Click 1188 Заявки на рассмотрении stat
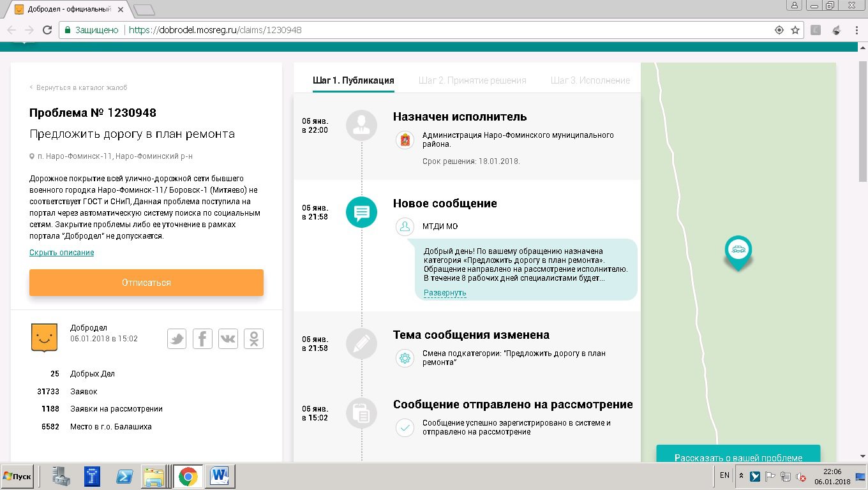 pos(102,409)
